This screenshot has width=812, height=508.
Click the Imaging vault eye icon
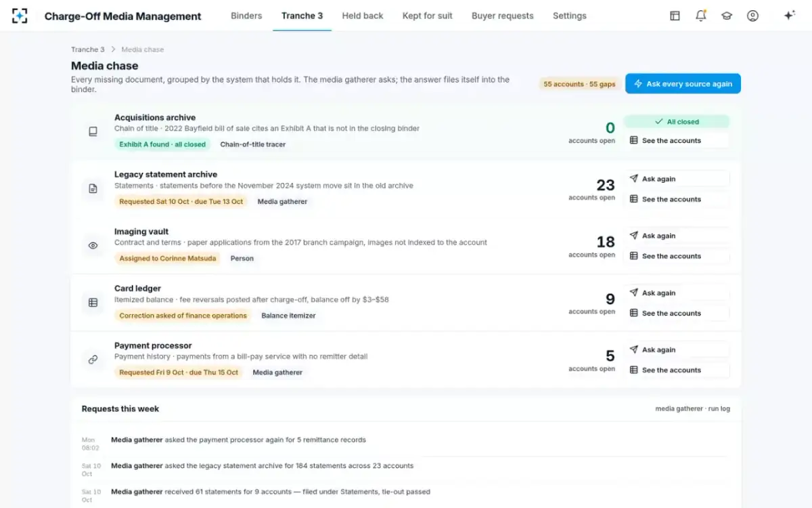point(93,245)
